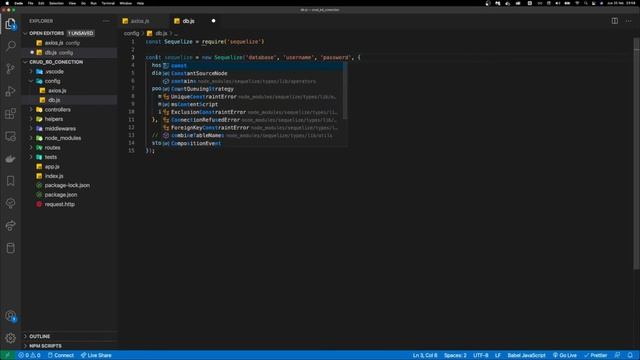
Task: Open index.js in the file tree
Action: [x=69, y=176]
